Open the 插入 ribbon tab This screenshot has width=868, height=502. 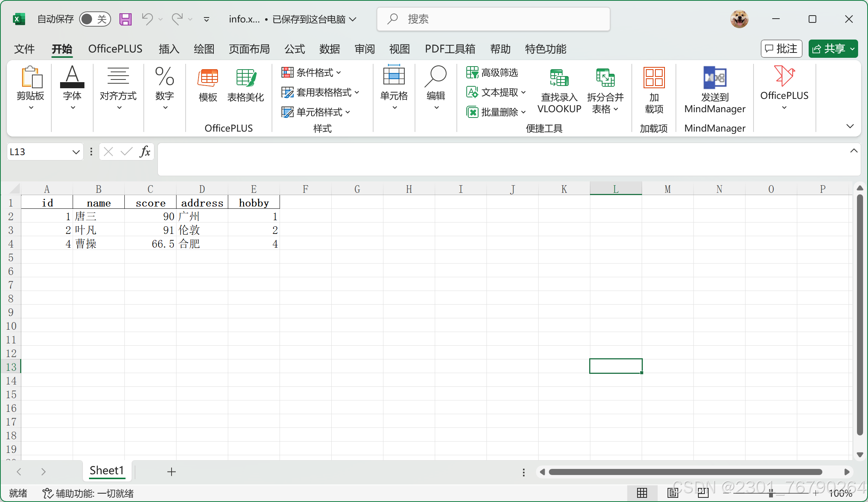[169, 49]
